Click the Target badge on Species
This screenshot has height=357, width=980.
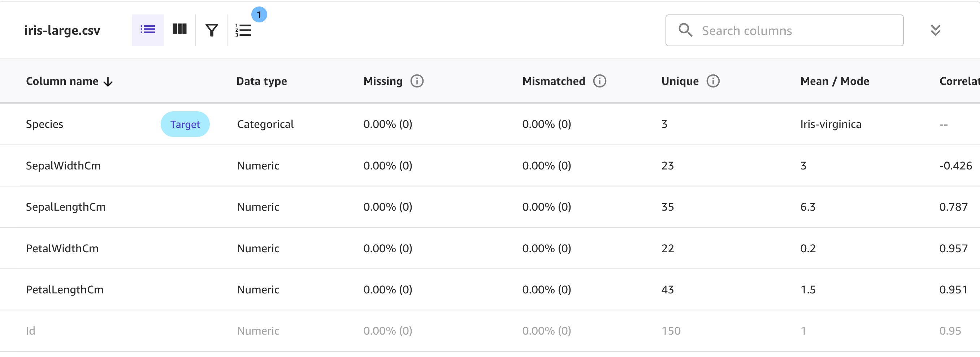click(x=185, y=124)
